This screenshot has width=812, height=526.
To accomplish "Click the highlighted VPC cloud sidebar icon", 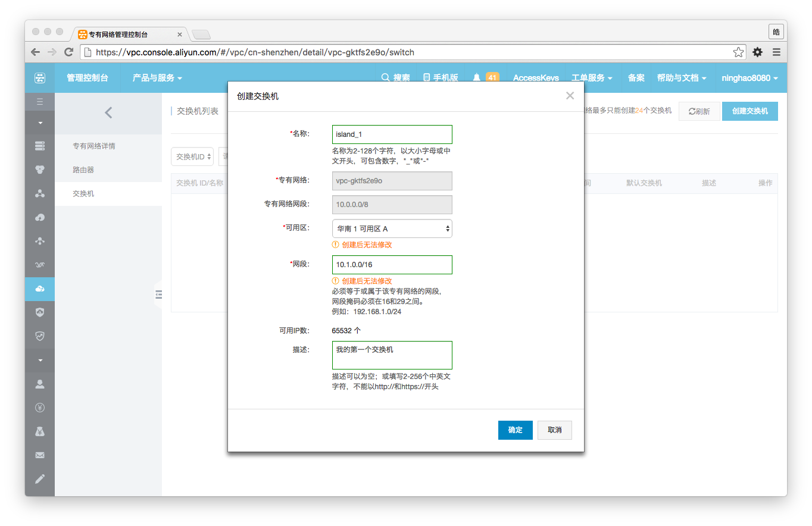I will pos(40,289).
